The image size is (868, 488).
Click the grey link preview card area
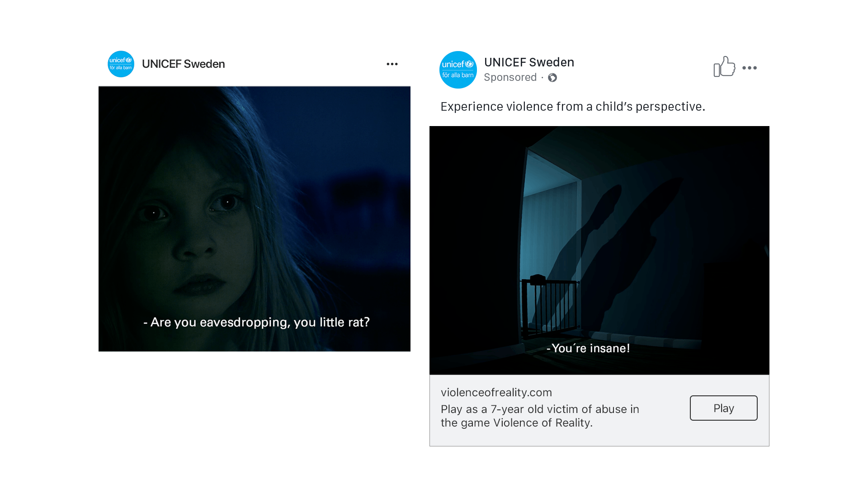tap(599, 410)
